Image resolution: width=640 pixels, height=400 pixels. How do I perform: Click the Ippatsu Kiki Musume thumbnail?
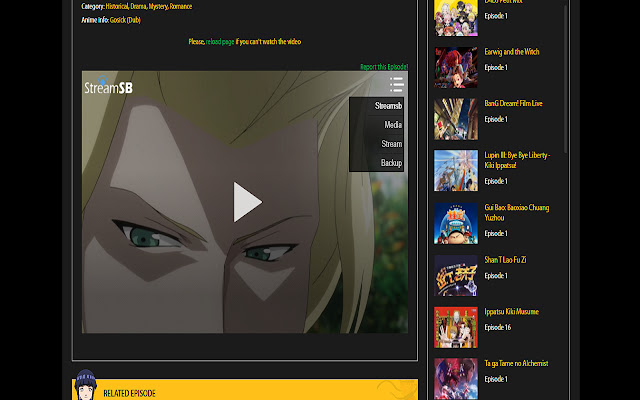tap(456, 327)
